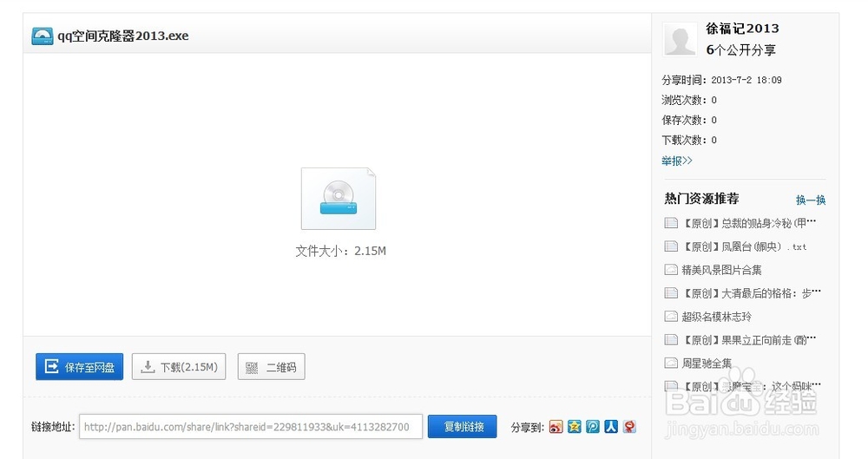Click the 文件大小：2.15M text
The image size is (868, 459).
[340, 251]
